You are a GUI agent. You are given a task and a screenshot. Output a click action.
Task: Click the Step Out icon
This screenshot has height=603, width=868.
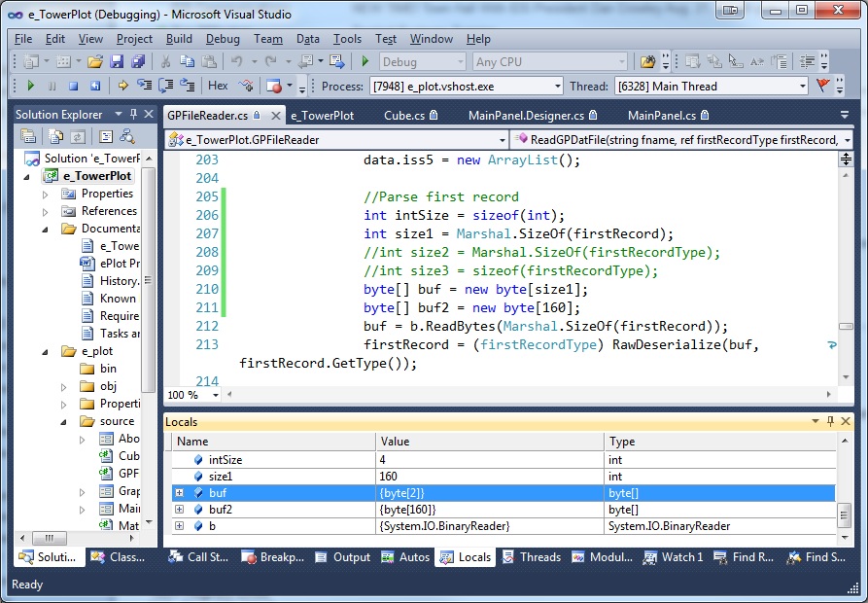[x=186, y=86]
